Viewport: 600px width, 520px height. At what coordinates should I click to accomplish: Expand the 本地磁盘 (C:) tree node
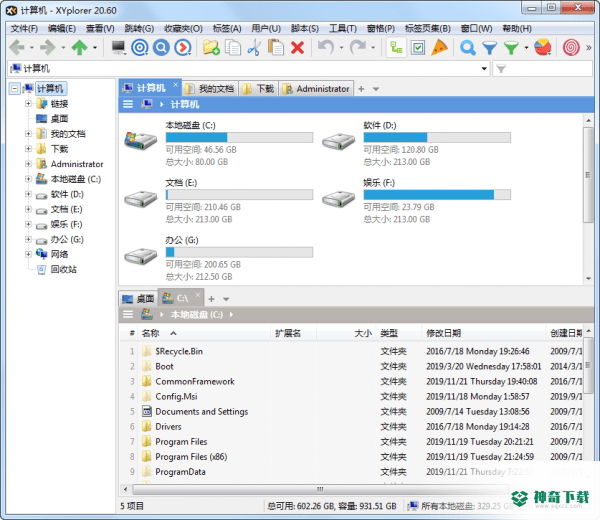tap(28, 179)
